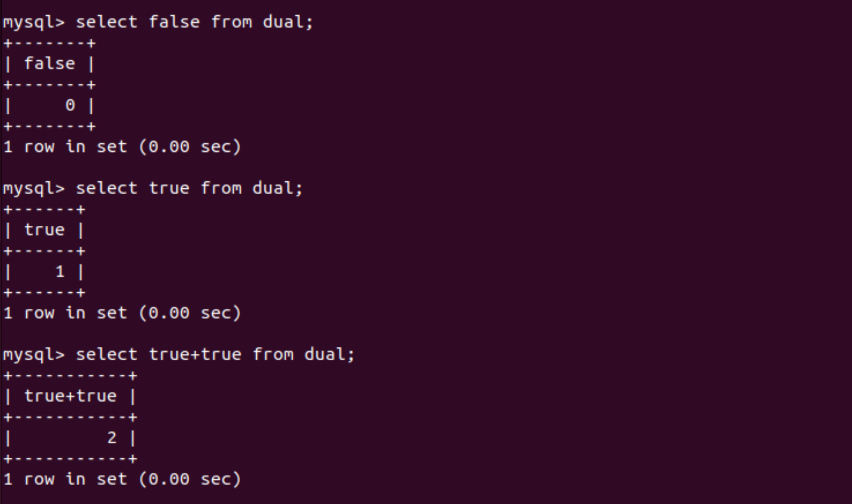Click the top border of the true+true table
This screenshot has height=504, width=852.
click(x=70, y=376)
